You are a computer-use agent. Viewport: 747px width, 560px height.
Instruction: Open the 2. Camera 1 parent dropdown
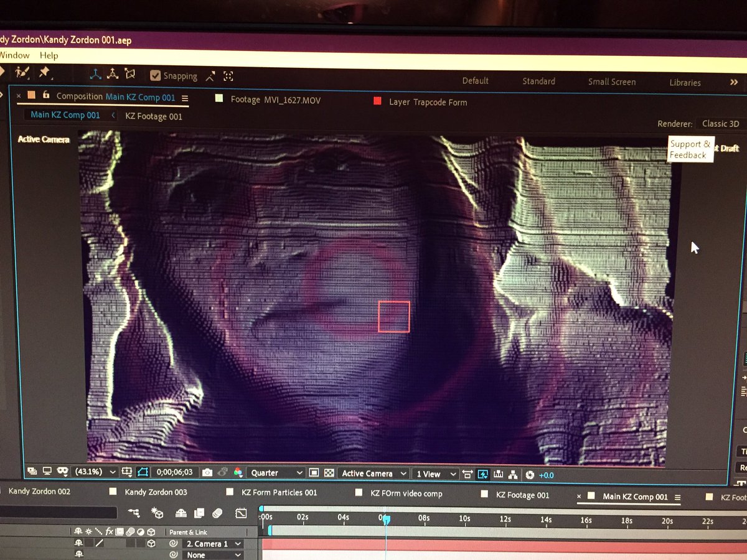212,543
